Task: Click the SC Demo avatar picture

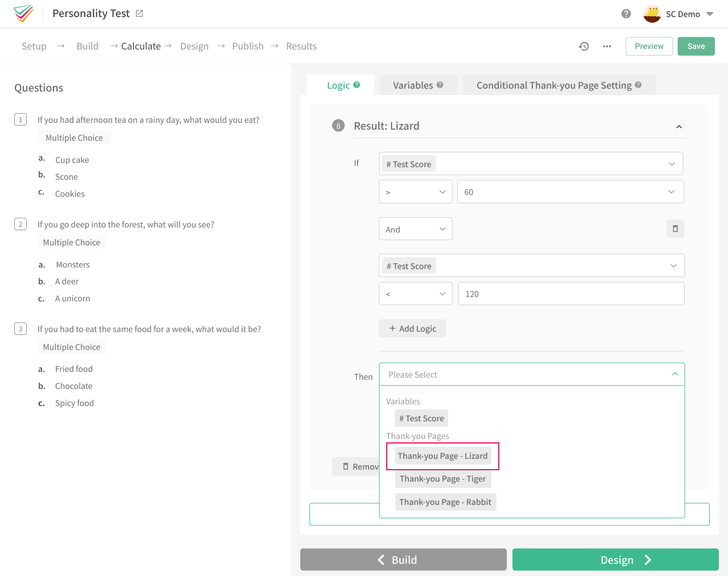Action: click(x=652, y=14)
